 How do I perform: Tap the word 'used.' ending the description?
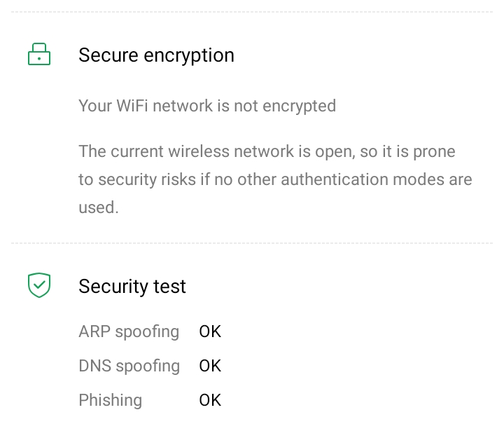pos(98,207)
